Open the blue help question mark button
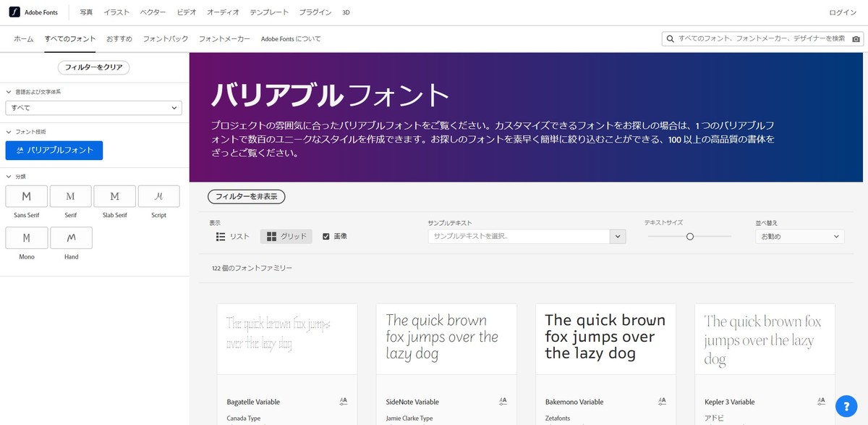 click(x=846, y=405)
